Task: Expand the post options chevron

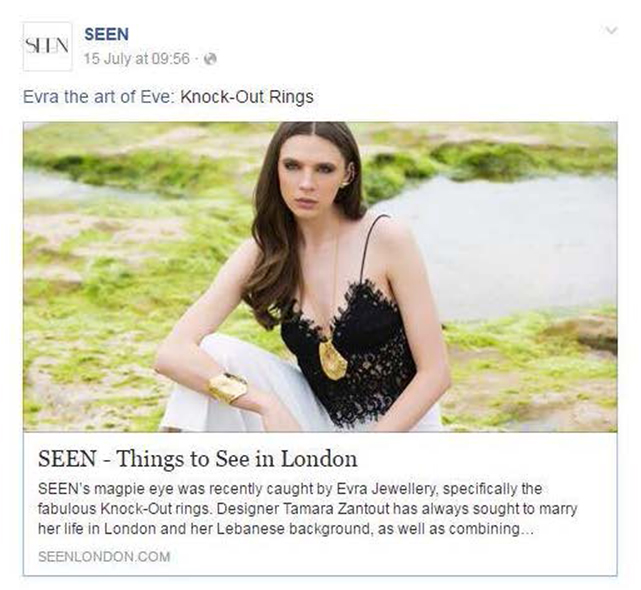Action: pos(610,31)
